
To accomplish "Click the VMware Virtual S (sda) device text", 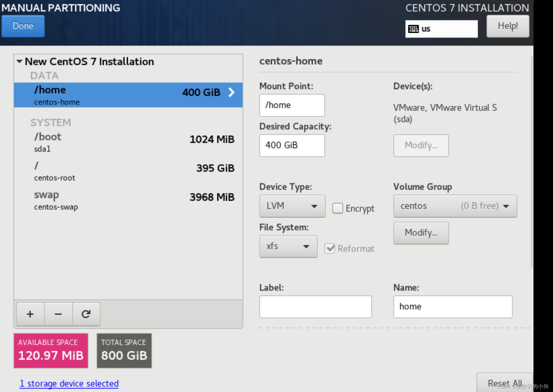I will 445,113.
